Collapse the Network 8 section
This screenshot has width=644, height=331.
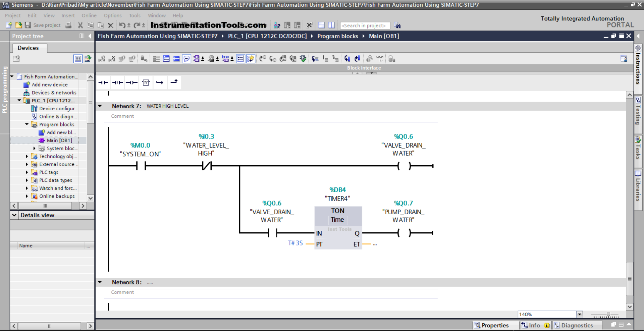tap(100, 282)
